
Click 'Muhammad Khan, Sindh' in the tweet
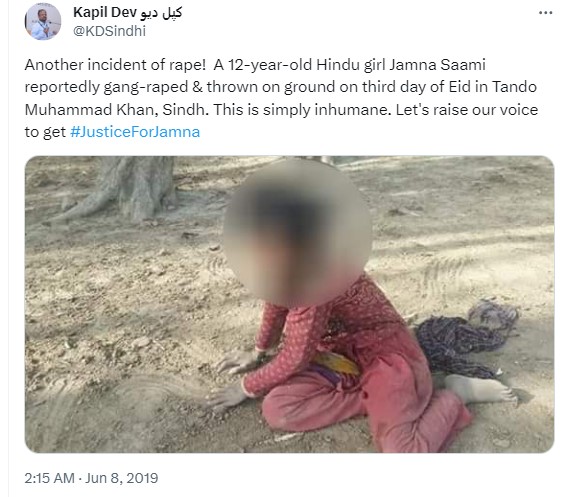116,110
